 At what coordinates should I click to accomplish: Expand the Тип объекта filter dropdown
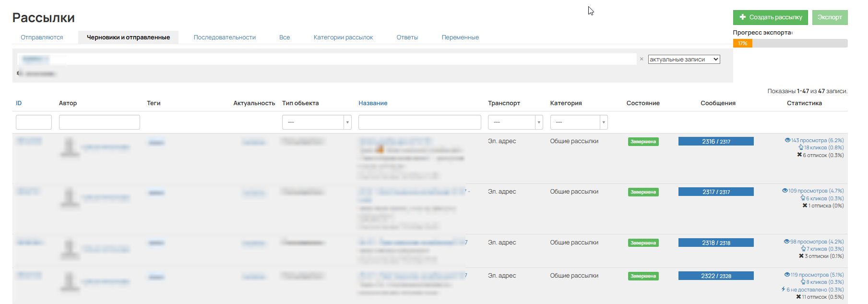(317, 122)
